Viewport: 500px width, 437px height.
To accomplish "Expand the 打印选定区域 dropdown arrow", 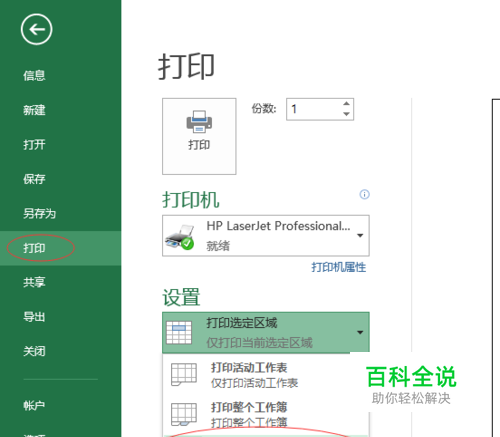I will [x=360, y=332].
